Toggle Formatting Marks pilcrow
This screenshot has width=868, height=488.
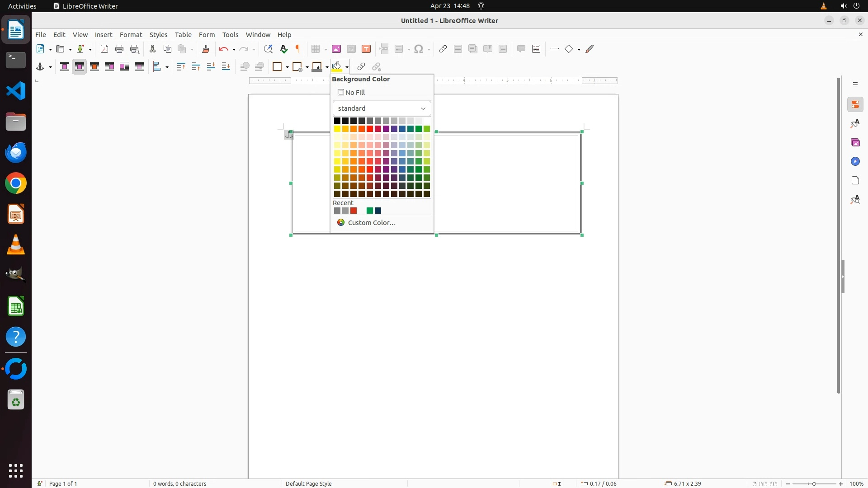click(x=298, y=49)
